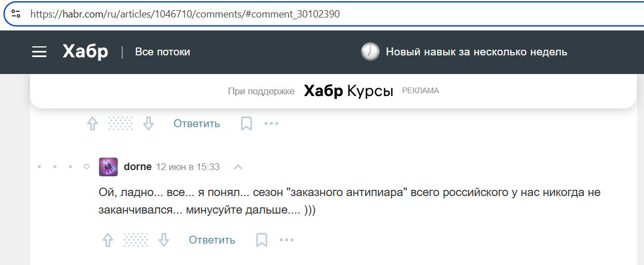The width and height of the screenshot is (644, 265).
Task: Open dorne username profile link
Action: coord(138,167)
